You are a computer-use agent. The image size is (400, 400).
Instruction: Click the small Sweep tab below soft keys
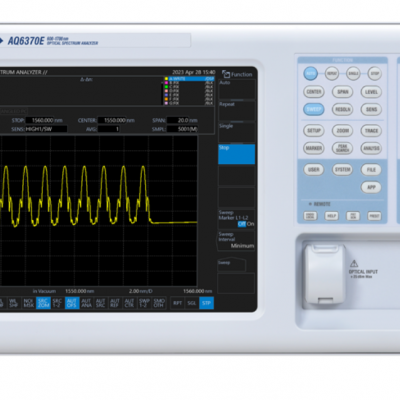tap(232, 265)
